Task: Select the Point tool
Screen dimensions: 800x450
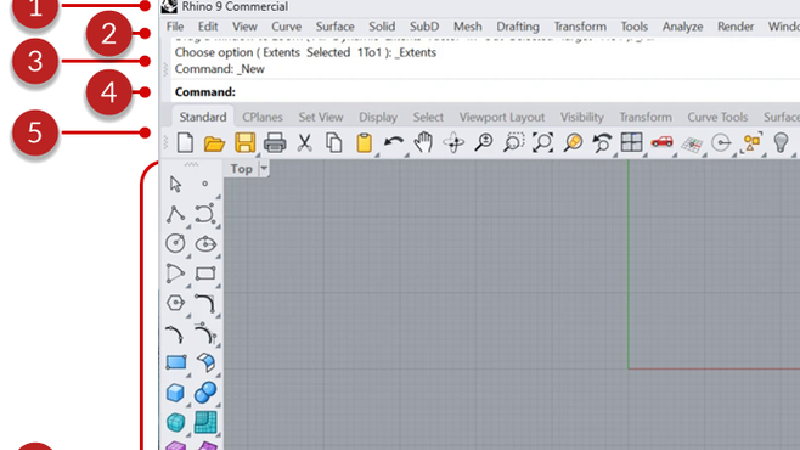Action: point(205,184)
